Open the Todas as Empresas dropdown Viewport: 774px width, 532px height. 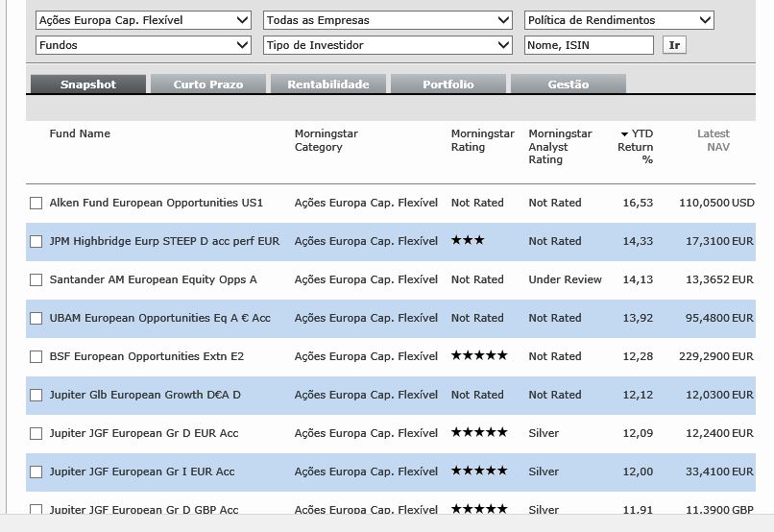(x=388, y=20)
